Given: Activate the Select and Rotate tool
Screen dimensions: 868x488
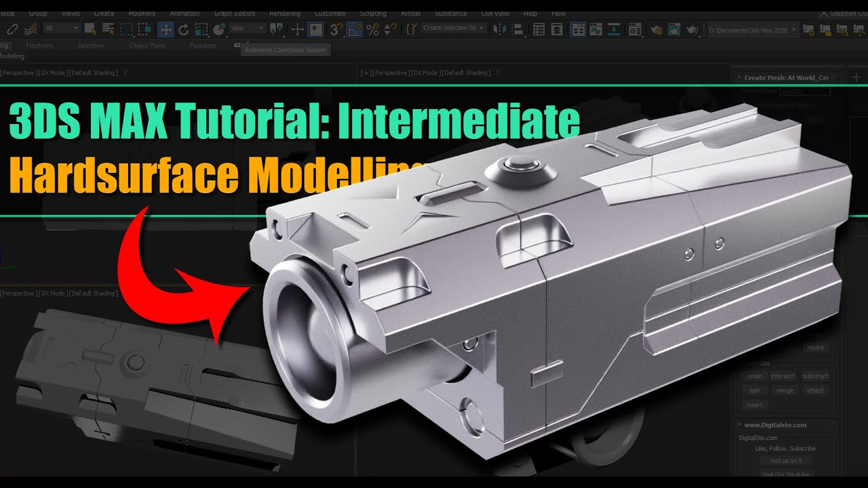Looking at the screenshot, I should click(x=183, y=29).
